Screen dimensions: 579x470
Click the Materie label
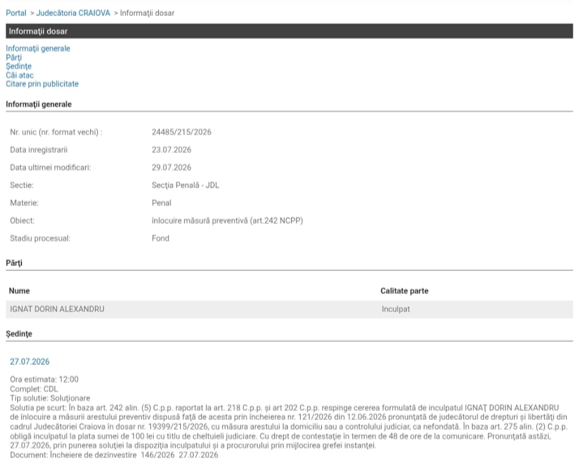point(24,203)
